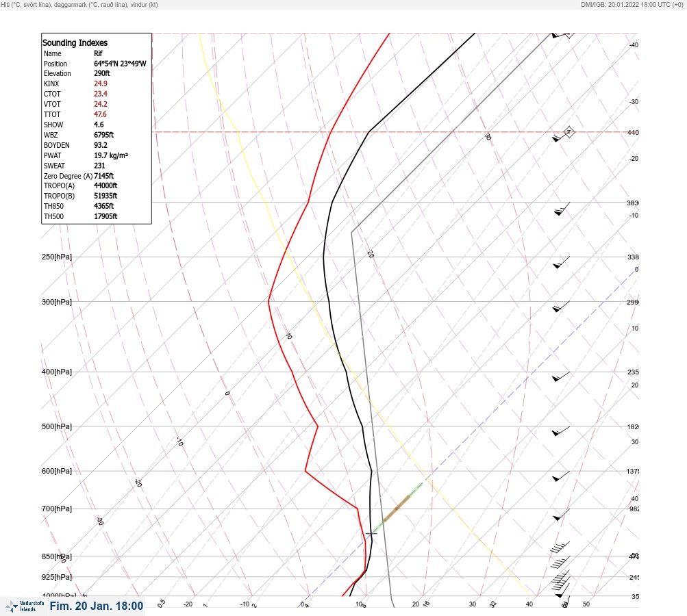Screen dimensions: 687x616
Task: Click the SWEAT value 231
Action: tap(99, 166)
